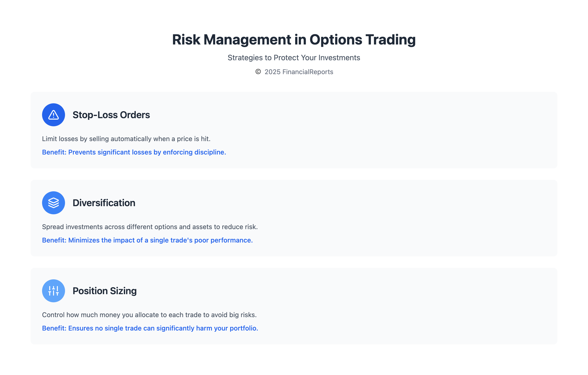Click the warning triangle icon for Stop-Loss Orders

pyautogui.click(x=54, y=115)
